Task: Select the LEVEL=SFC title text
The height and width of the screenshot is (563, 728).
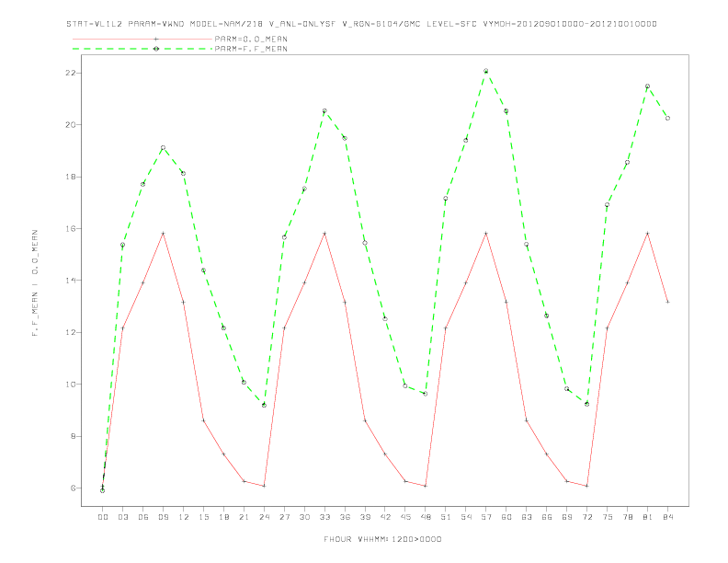Action: tap(451, 24)
